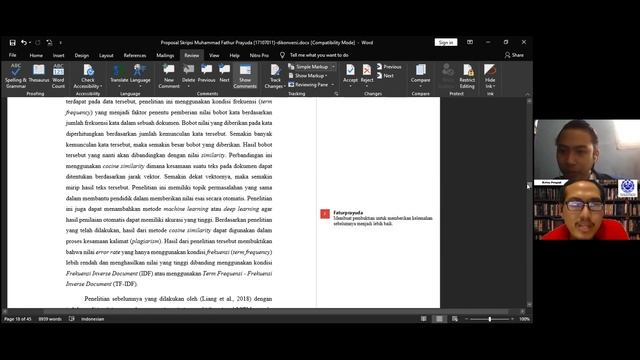Expand the Track Changes dropdown arrow
640x360 pixels.
pyautogui.click(x=284, y=87)
